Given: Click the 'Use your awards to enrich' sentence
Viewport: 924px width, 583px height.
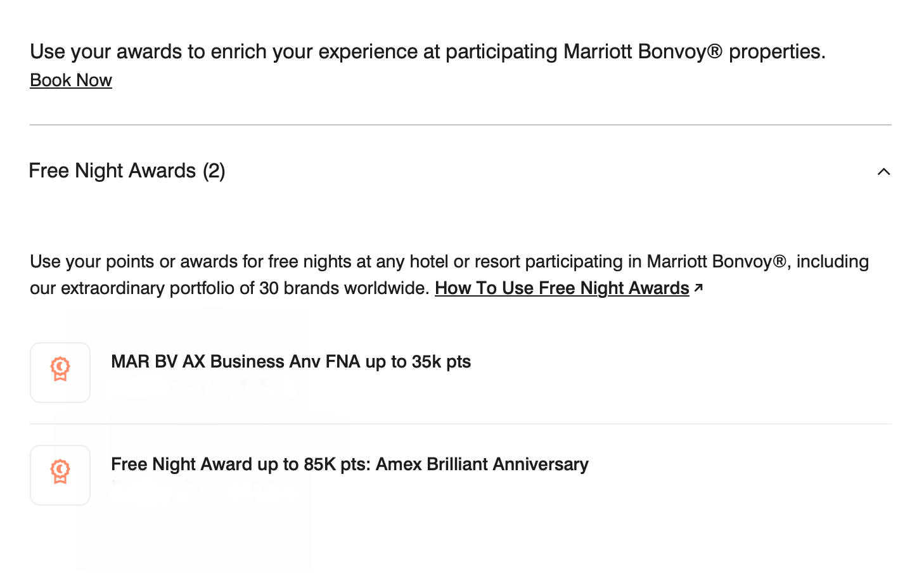Looking at the screenshot, I should [428, 52].
